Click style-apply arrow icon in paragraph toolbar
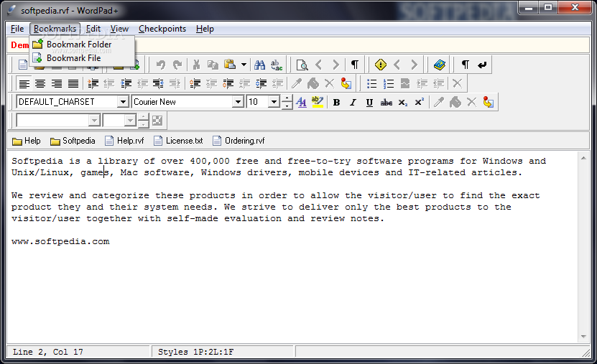The image size is (597, 364). (346, 83)
